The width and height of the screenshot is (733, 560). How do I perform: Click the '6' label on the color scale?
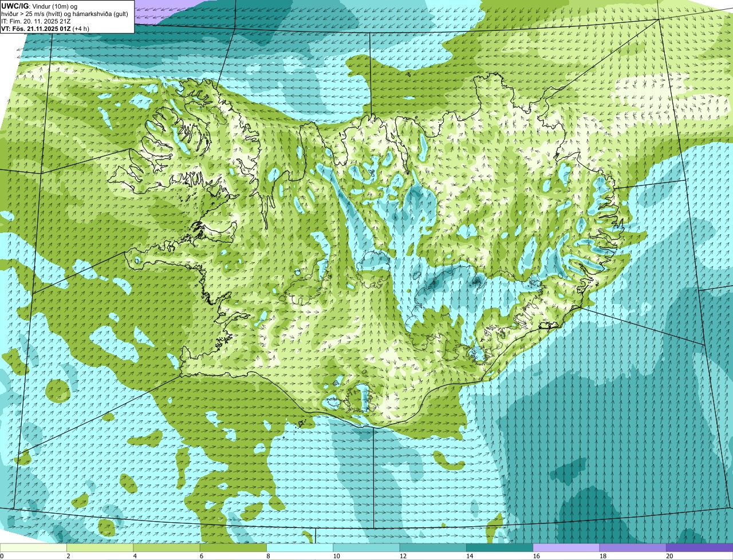(201, 556)
